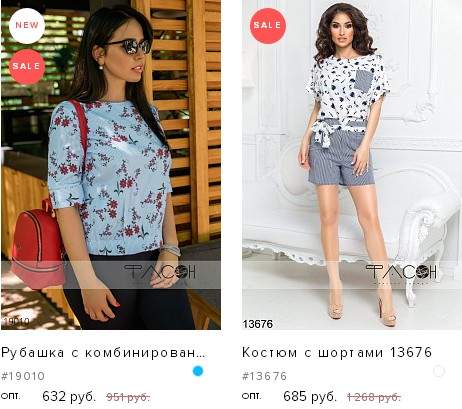Screen dimensions: 462x409
Task: Click the red SALE badge on shirt photo
Action: point(27,66)
